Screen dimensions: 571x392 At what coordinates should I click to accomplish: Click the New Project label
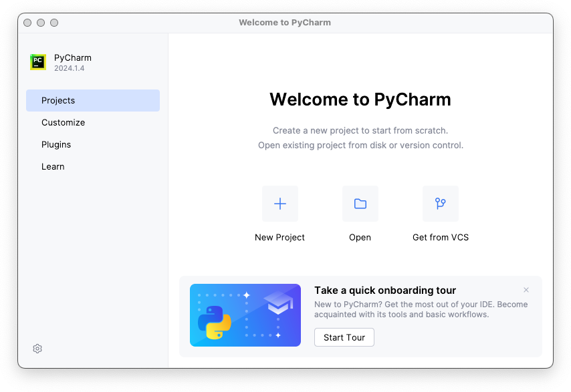pos(279,238)
